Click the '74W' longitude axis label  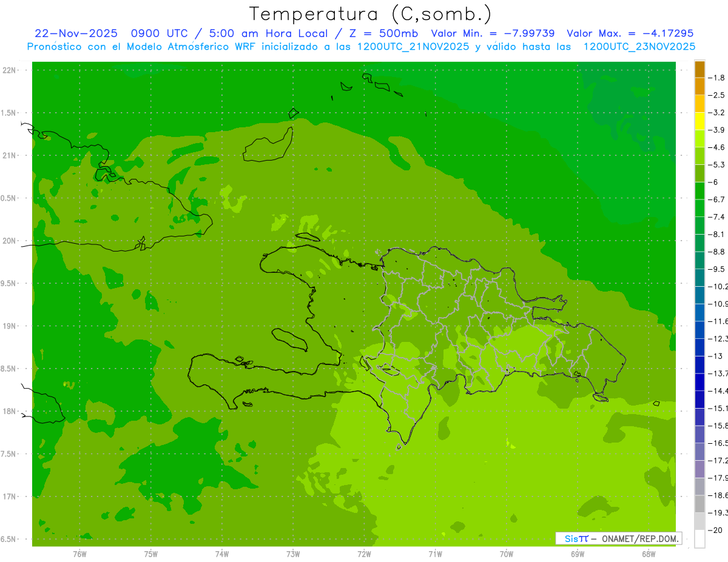222,554
